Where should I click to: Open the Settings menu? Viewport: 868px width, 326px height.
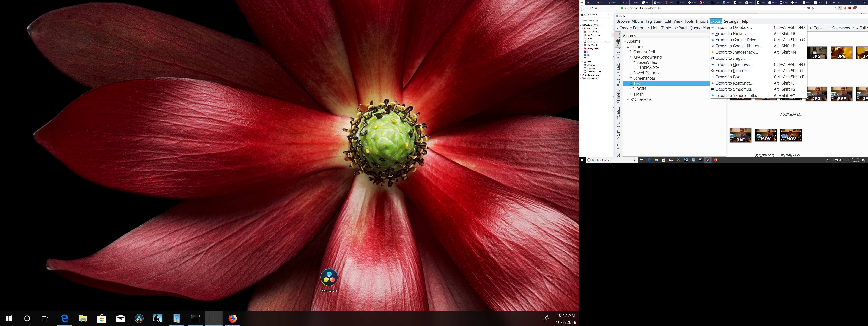point(731,21)
